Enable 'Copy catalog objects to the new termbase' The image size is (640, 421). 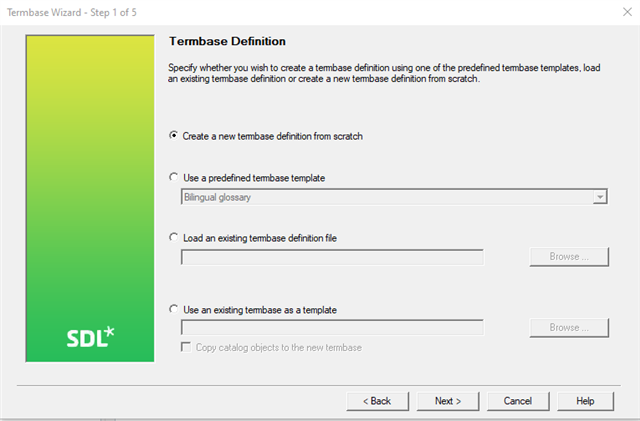(186, 347)
